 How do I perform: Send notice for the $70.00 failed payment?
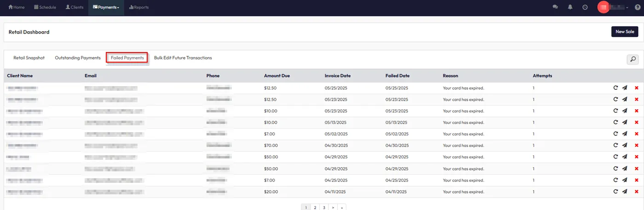pyautogui.click(x=625, y=146)
